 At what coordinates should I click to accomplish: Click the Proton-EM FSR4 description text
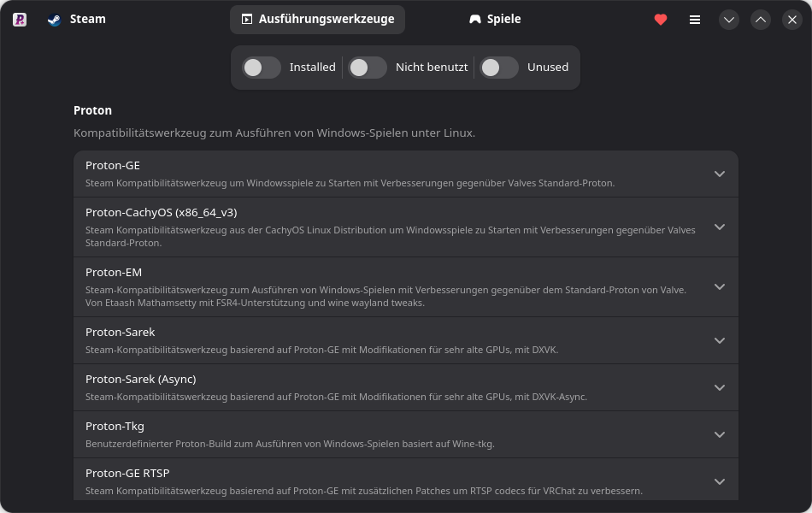385,297
